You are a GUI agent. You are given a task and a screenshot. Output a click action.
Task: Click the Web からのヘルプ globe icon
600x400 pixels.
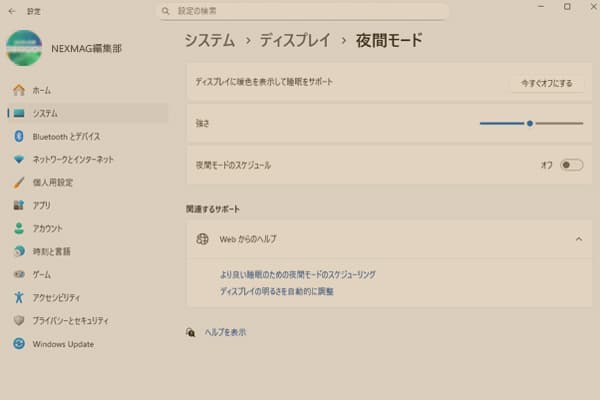(x=202, y=239)
